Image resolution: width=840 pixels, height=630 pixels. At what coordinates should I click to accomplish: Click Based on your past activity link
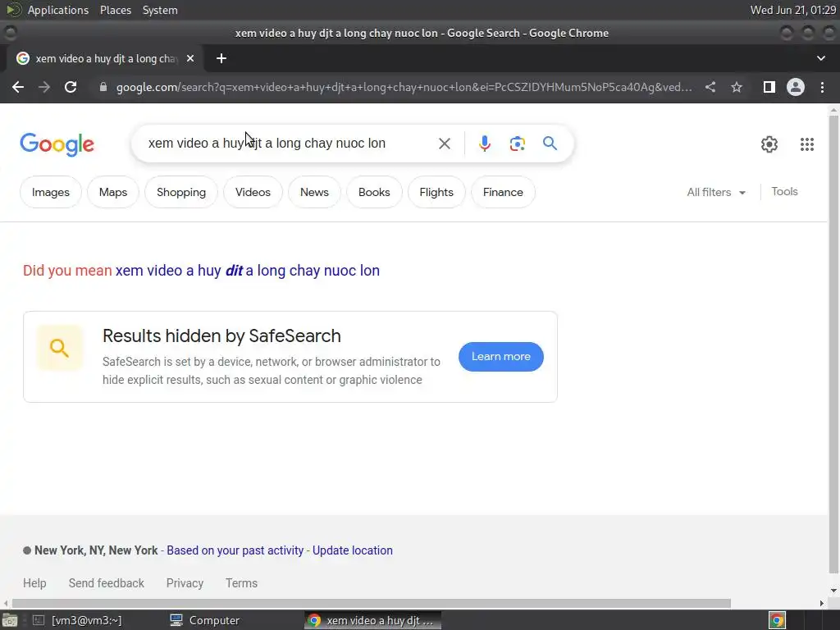coord(235,550)
